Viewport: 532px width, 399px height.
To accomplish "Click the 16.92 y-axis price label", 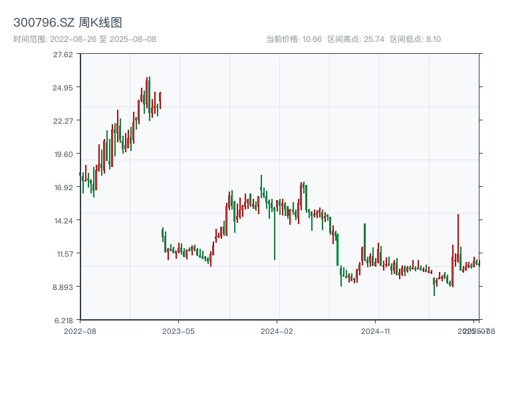I will [64, 187].
